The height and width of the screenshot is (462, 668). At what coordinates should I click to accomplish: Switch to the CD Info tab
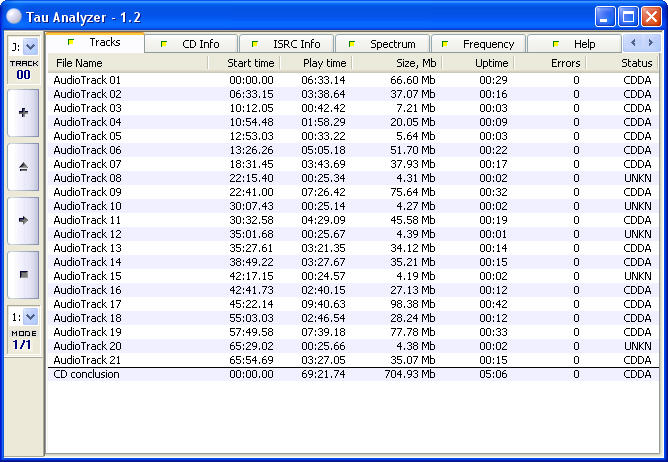pyautogui.click(x=195, y=44)
